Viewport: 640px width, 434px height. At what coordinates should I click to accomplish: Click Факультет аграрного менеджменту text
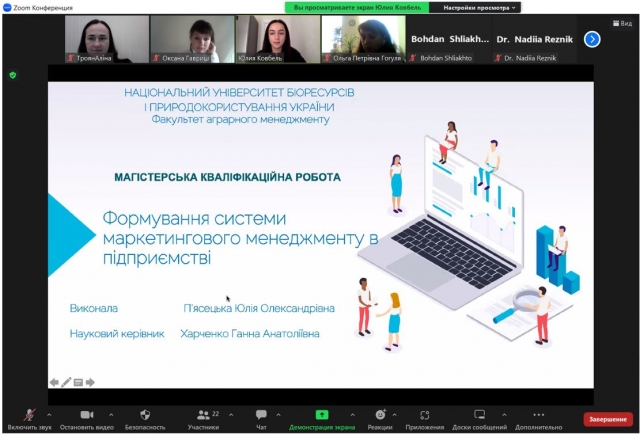(x=240, y=119)
